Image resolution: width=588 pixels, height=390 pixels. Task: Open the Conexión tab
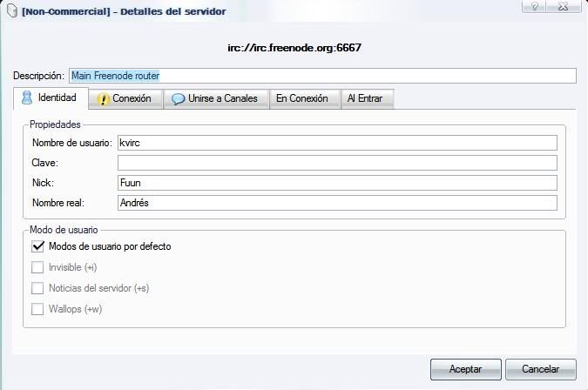pos(125,99)
